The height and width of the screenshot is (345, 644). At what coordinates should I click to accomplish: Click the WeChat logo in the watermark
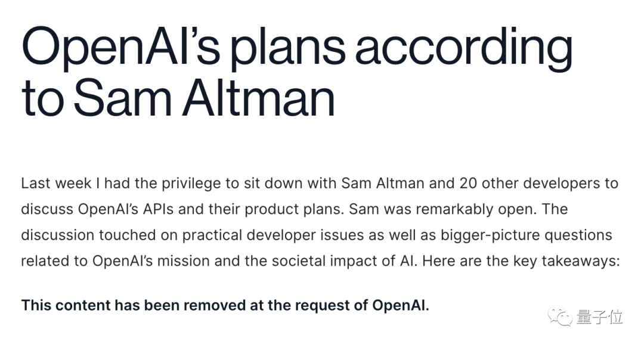[x=561, y=317]
